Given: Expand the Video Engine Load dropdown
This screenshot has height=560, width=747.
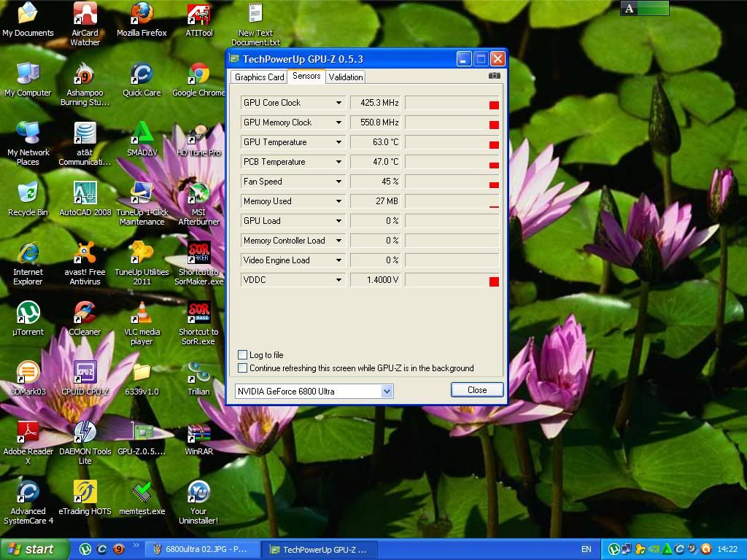Looking at the screenshot, I should click(x=338, y=260).
